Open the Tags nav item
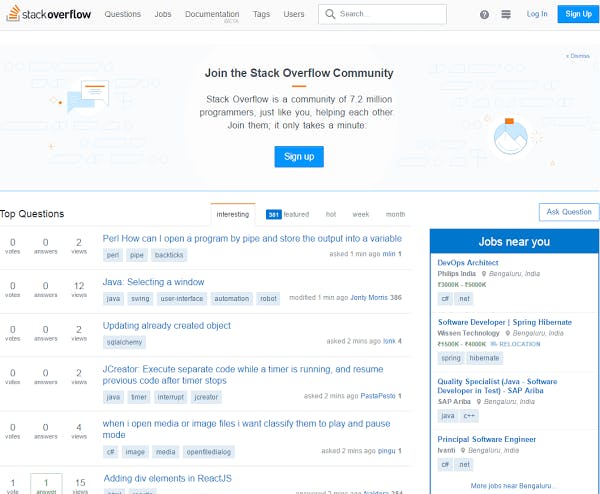600x494 pixels. click(261, 14)
